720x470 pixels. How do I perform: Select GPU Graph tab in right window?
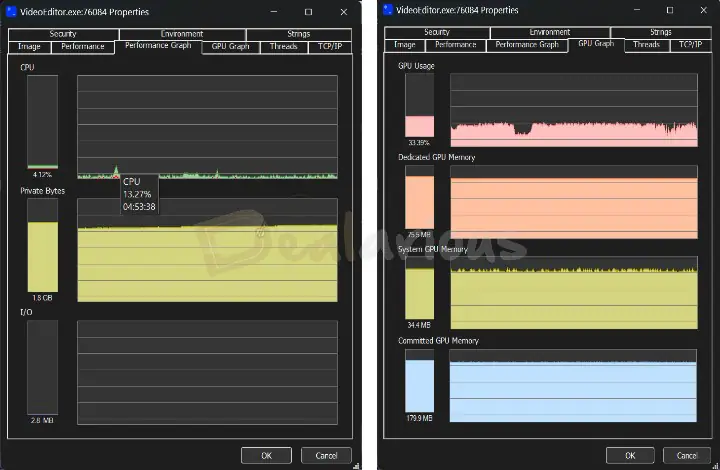coord(596,44)
